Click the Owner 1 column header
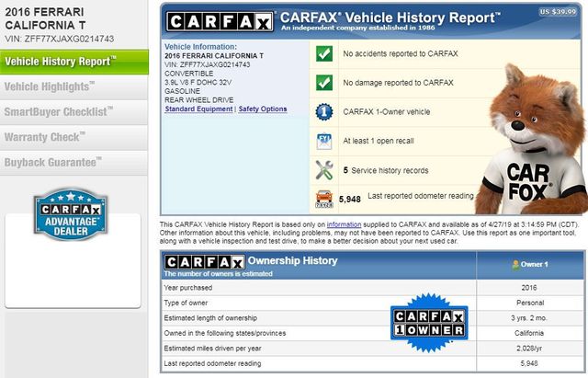The width and height of the screenshot is (588, 378). [x=531, y=264]
